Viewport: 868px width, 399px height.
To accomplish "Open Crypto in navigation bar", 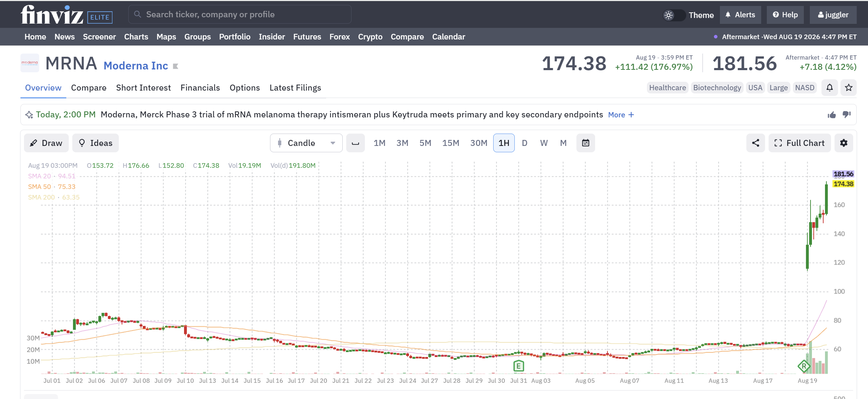I will coord(370,37).
